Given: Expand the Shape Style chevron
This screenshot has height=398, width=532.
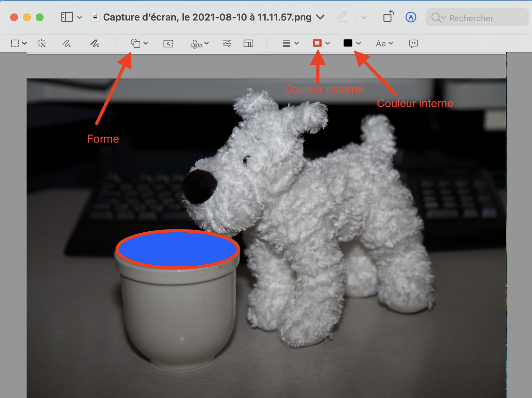Looking at the screenshot, I should [x=297, y=43].
